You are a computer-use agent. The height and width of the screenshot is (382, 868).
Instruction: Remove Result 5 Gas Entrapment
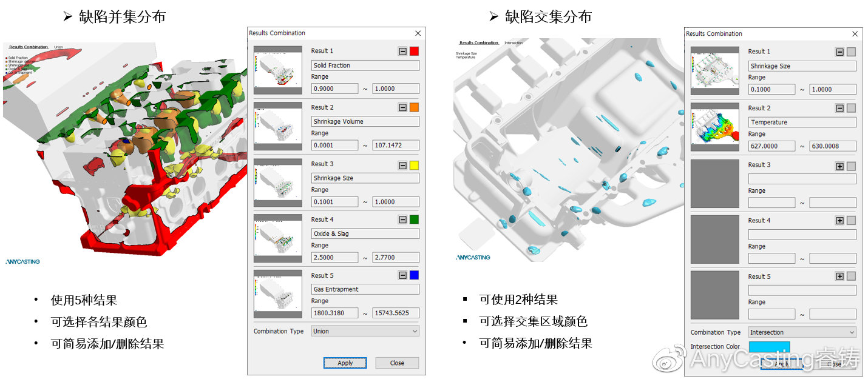coord(402,275)
